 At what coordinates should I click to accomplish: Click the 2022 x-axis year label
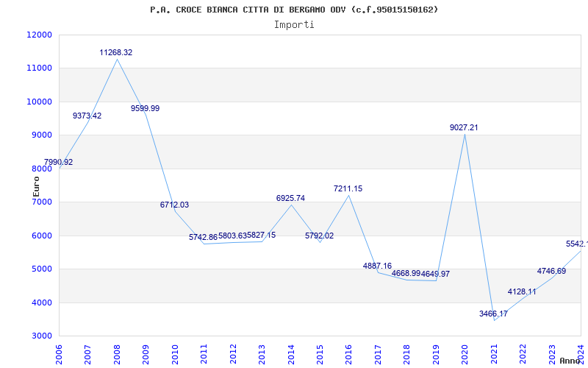click(523, 354)
